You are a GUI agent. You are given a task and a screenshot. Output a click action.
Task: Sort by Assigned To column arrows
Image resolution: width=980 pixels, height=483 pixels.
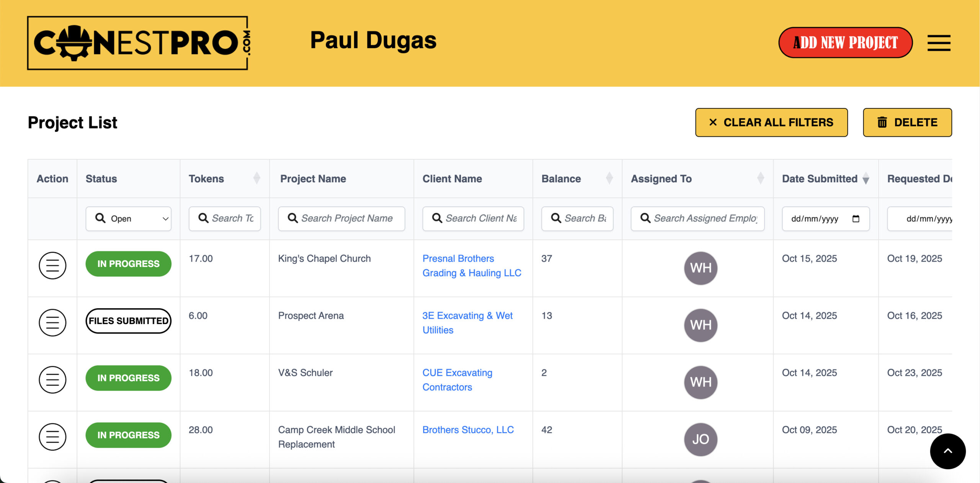760,178
